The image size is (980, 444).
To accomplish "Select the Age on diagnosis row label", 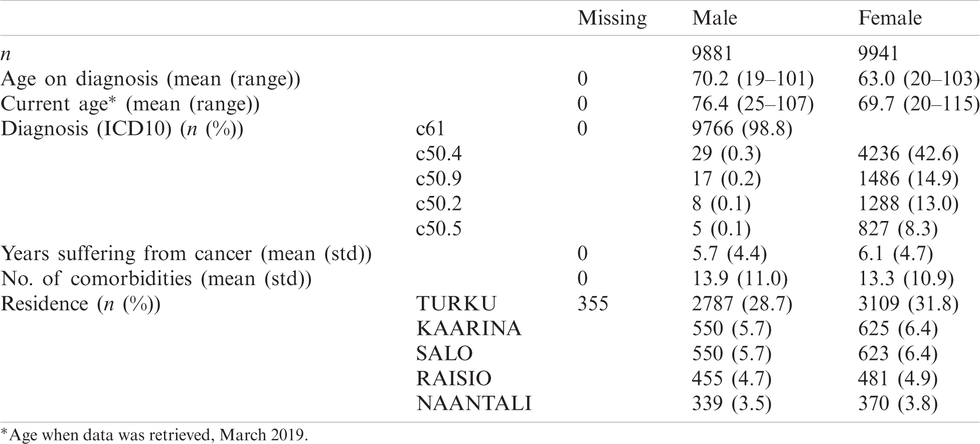I will coord(150,79).
